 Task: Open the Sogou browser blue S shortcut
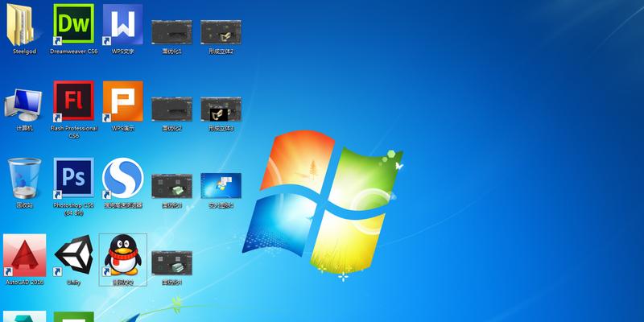pos(123,178)
